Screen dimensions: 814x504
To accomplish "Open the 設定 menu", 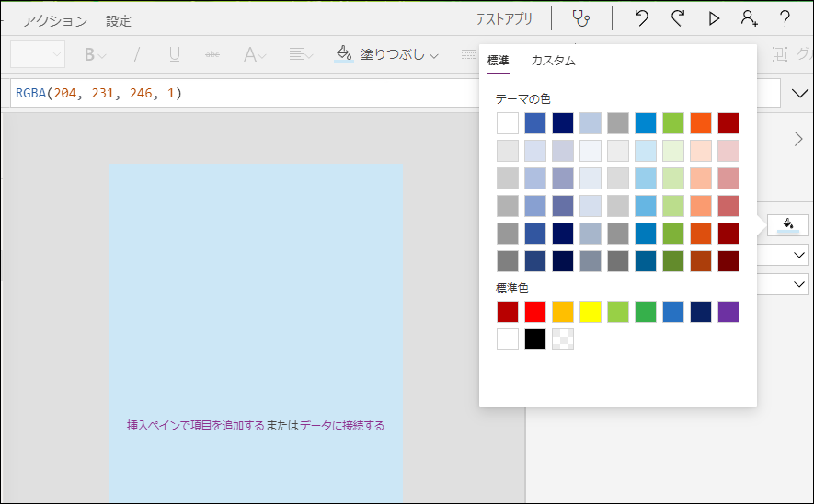I will pyautogui.click(x=119, y=21).
